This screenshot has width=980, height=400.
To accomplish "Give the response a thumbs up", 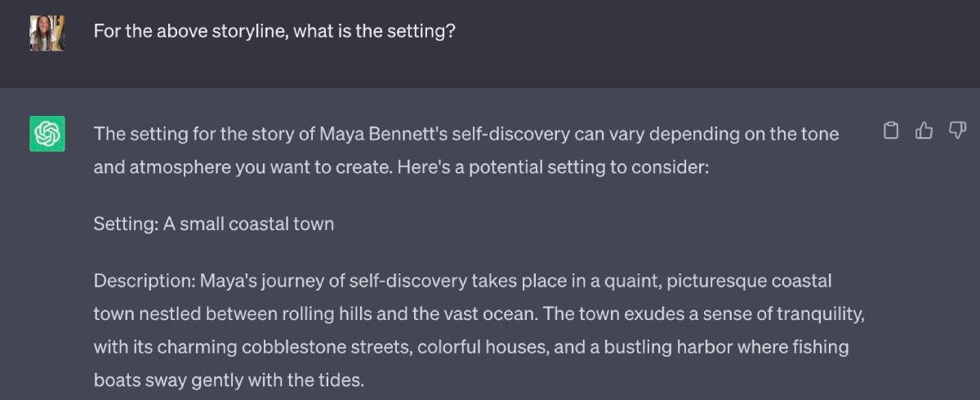I will 924,131.
